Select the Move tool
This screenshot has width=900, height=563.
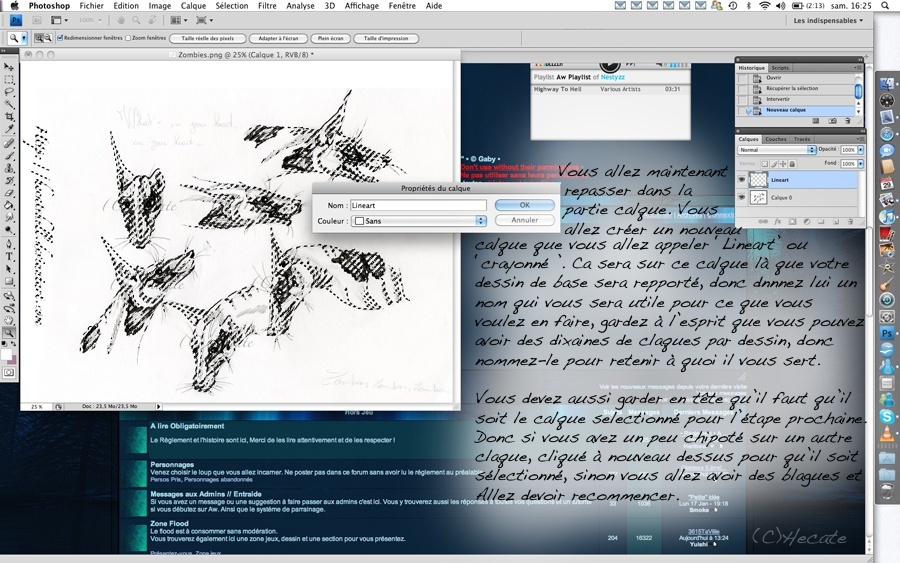9,67
